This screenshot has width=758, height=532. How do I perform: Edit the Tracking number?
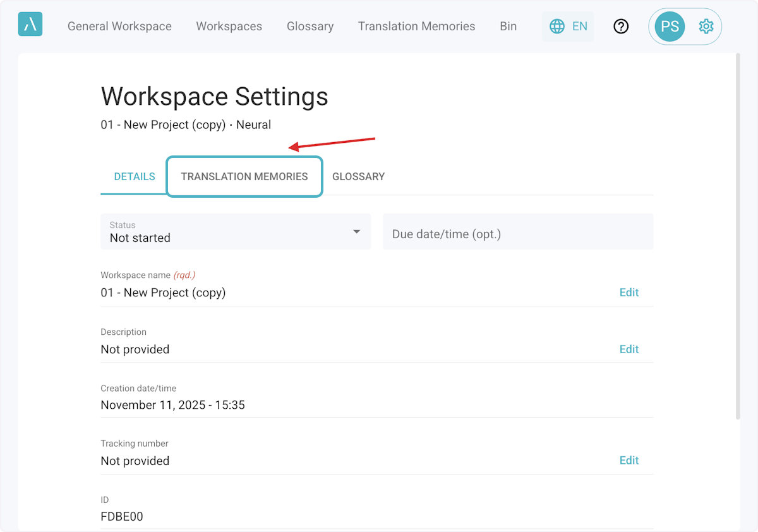click(629, 461)
